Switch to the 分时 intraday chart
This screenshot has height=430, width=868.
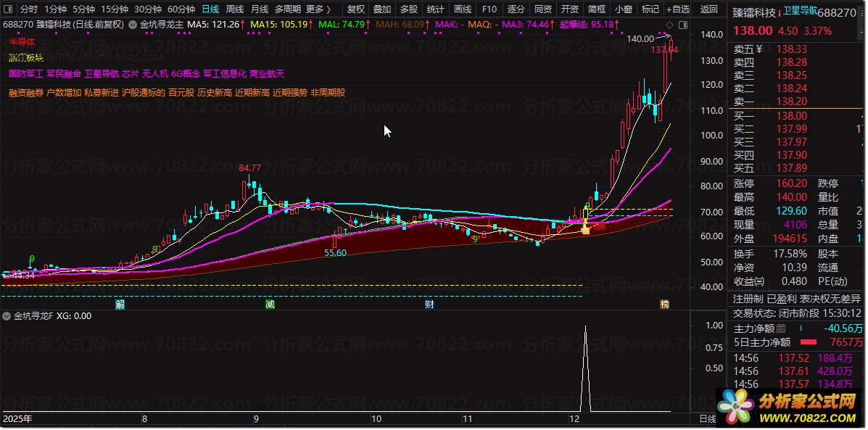point(29,9)
